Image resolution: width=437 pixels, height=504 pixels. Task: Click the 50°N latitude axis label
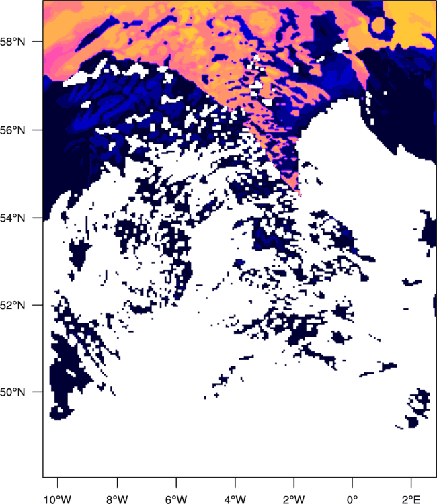(x=12, y=392)
